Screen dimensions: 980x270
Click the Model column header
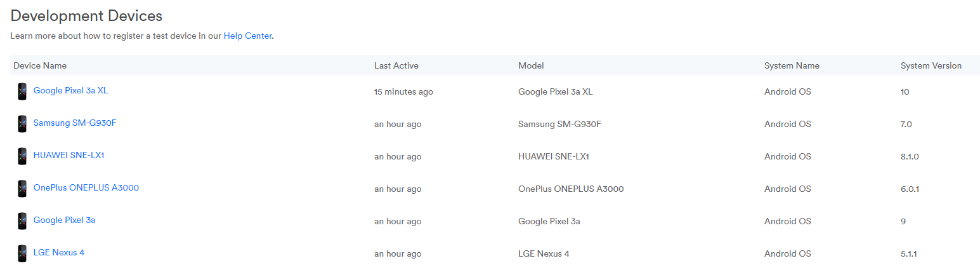[531, 65]
